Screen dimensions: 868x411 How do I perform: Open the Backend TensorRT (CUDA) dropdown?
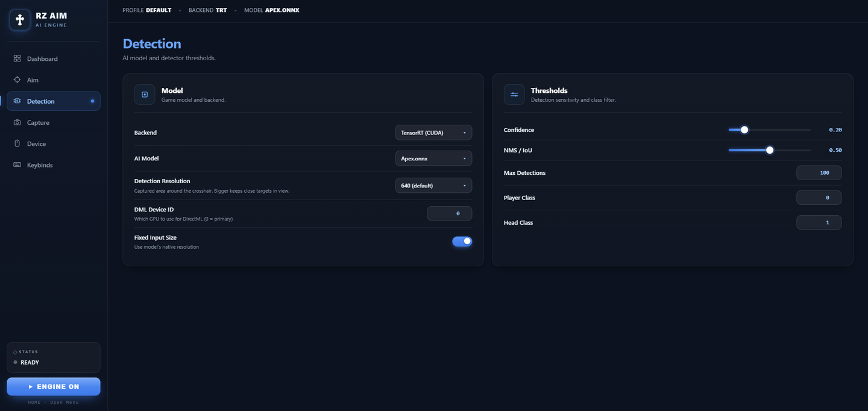click(433, 133)
